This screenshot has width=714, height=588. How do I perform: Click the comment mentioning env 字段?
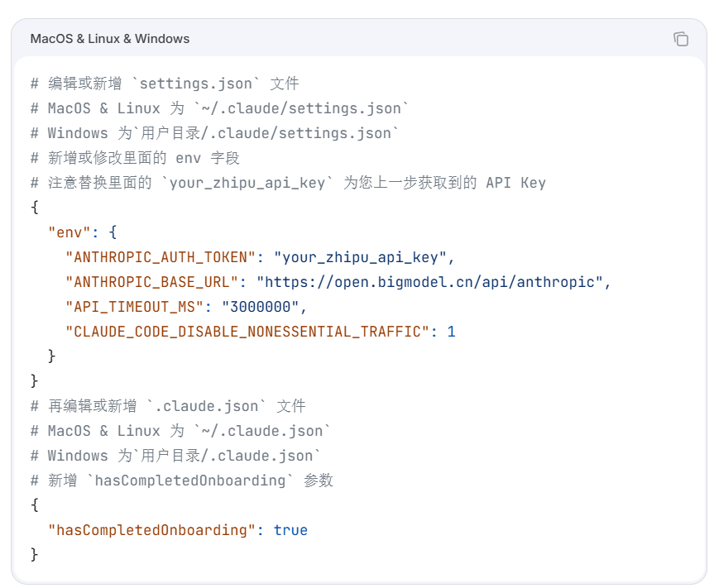(x=135, y=158)
